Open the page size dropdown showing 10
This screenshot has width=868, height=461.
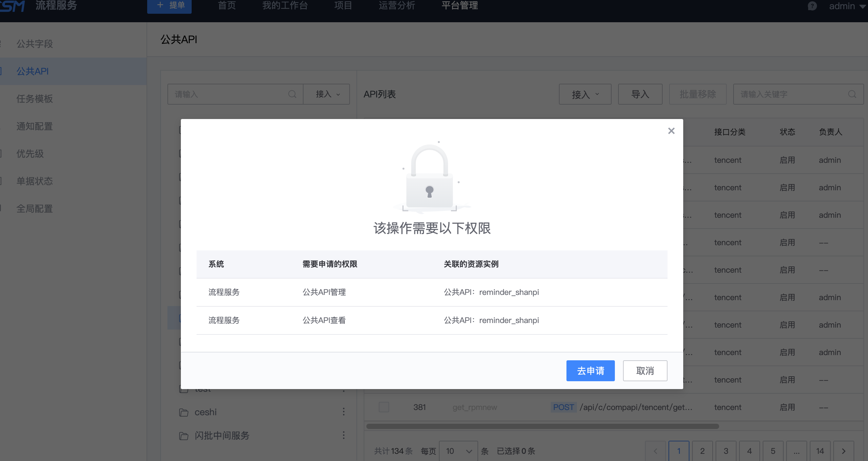pyautogui.click(x=458, y=451)
